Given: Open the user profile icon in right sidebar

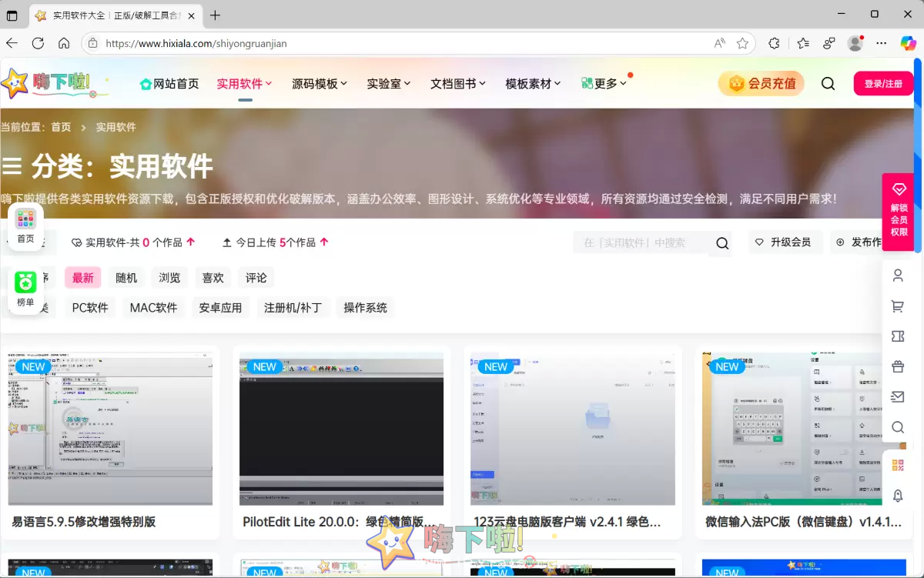Looking at the screenshot, I should (898, 275).
